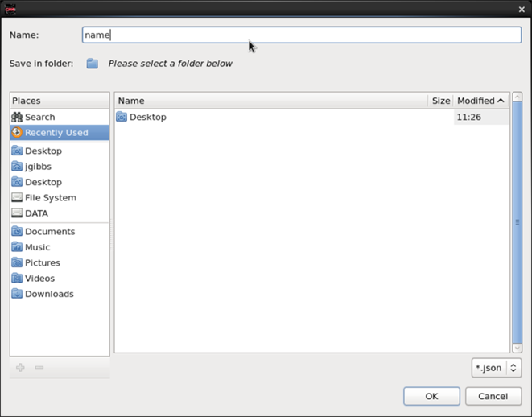
Task: Select Pictures in the Places list
Action: coord(60,262)
